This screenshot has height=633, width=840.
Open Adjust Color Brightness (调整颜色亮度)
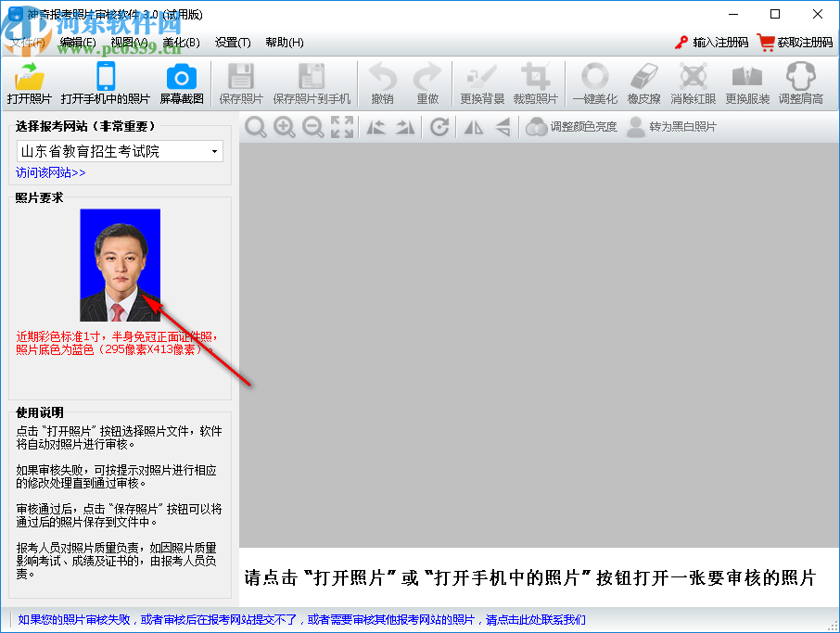pyautogui.click(x=571, y=127)
